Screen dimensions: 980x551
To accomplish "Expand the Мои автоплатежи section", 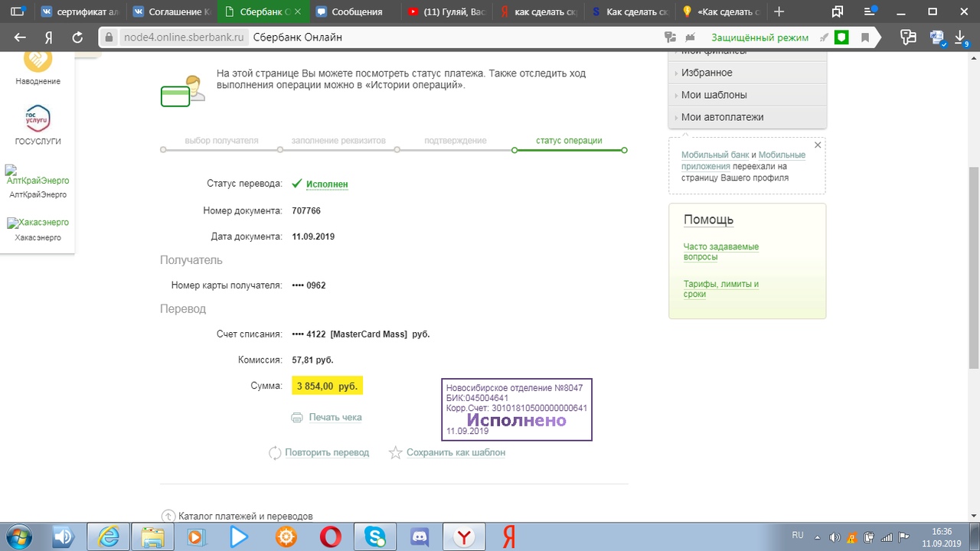I will pos(722,117).
